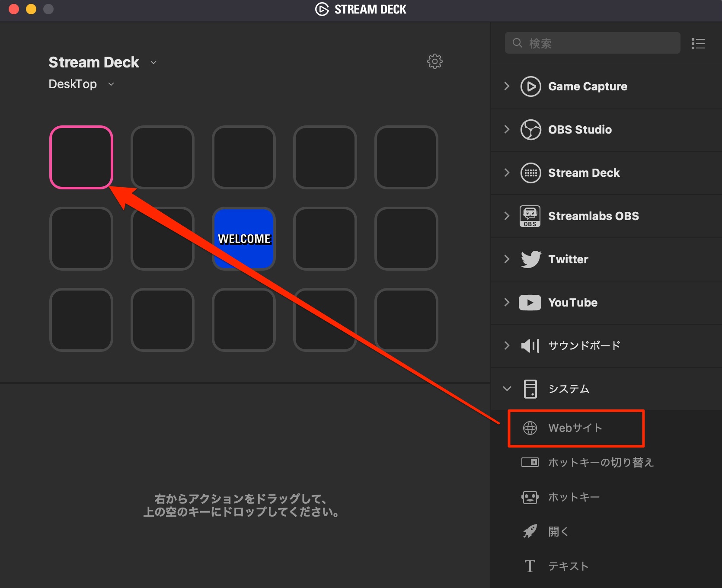Click the soundboard speaker icon
This screenshot has height=588, width=722.
[x=530, y=346]
